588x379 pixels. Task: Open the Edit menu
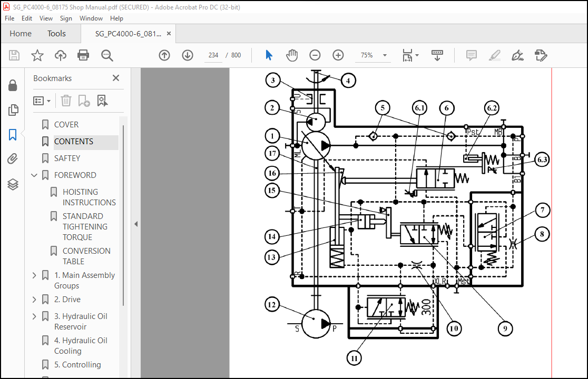click(27, 18)
